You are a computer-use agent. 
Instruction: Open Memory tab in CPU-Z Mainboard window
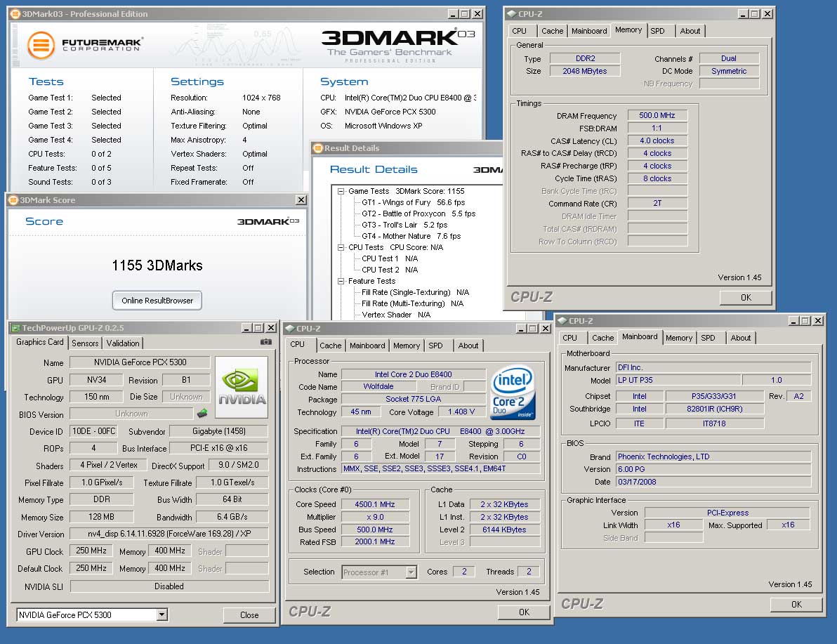pos(678,338)
